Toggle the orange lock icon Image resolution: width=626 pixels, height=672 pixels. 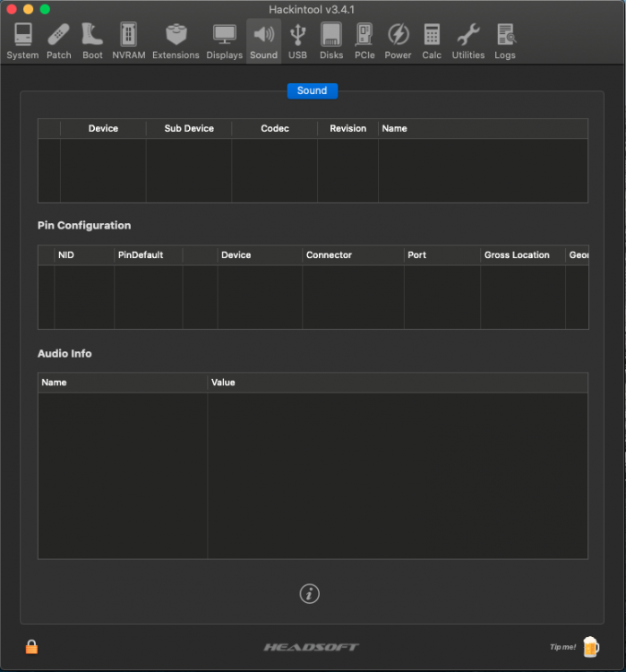31,646
